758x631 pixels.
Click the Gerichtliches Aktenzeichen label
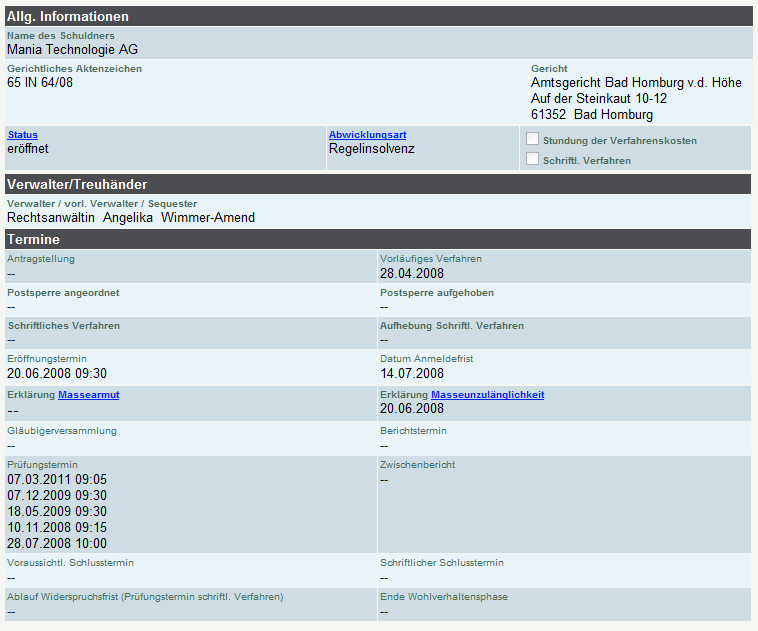tap(74, 69)
